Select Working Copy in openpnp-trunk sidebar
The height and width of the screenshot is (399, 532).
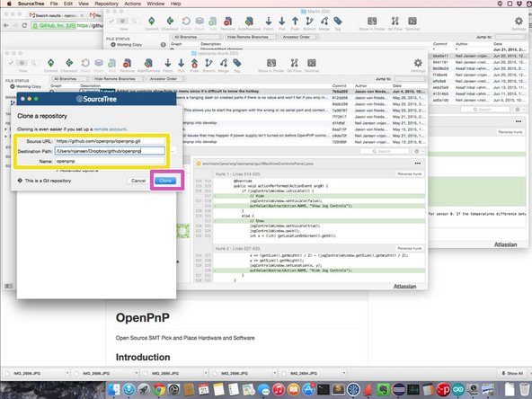click(x=26, y=86)
